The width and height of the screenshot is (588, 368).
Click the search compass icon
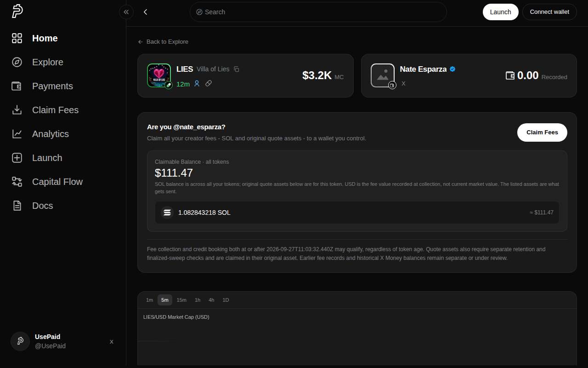pos(199,12)
